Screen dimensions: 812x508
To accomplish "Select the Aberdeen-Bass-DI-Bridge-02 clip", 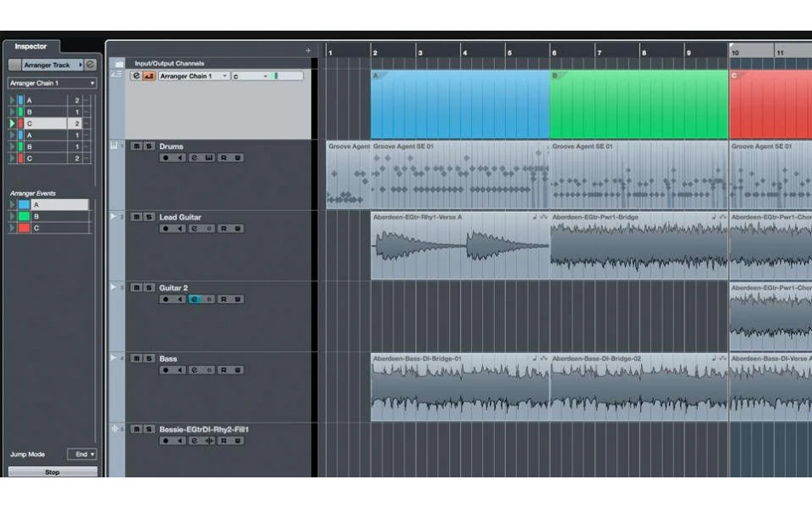I will (x=639, y=386).
